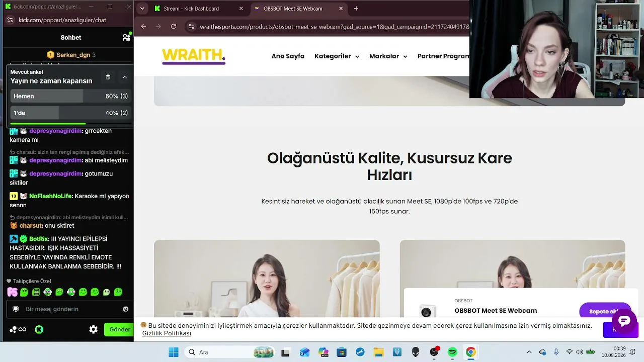Open the live chat support bubble
The height and width of the screenshot is (362, 644).
point(624,321)
